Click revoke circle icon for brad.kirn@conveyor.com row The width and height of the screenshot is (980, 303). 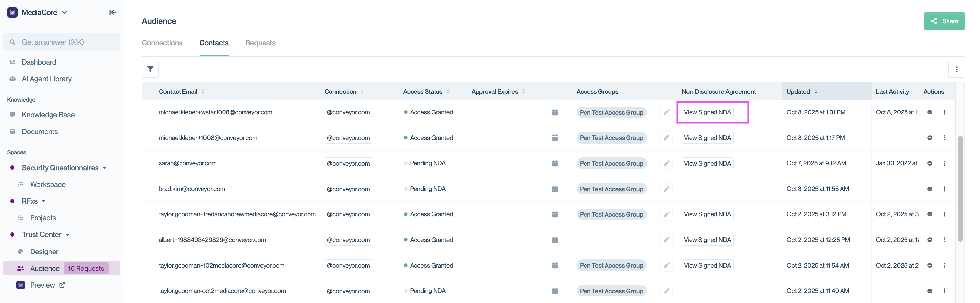point(929,189)
